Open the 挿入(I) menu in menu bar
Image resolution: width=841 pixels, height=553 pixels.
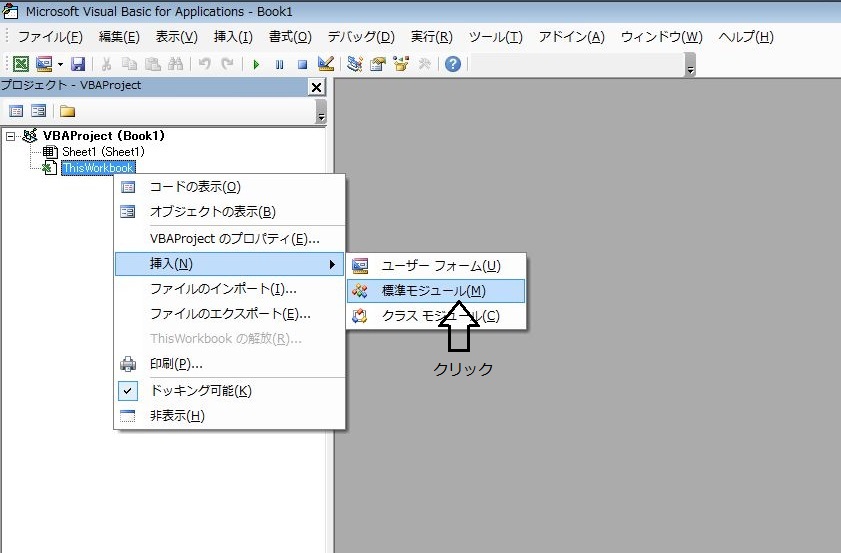point(233,36)
